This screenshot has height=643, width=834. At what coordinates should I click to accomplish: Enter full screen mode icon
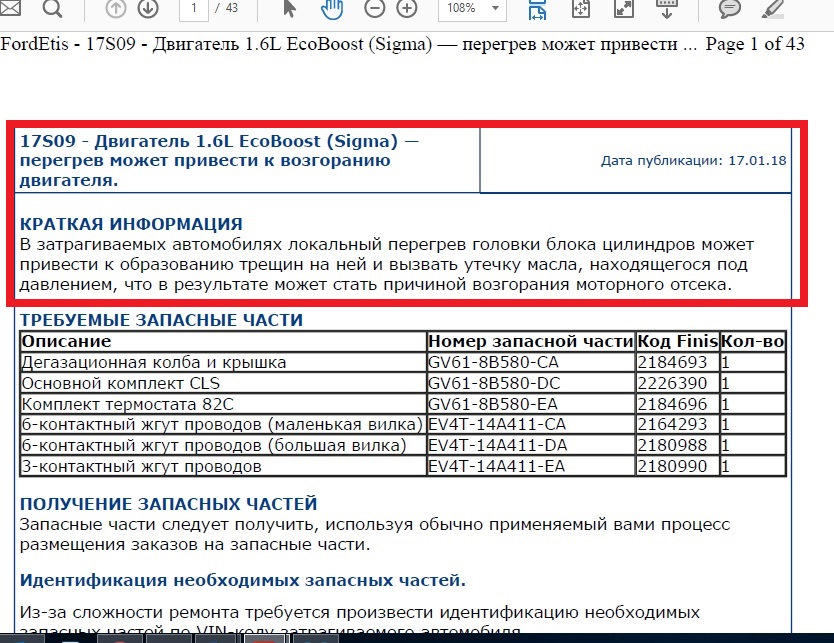[x=623, y=8]
